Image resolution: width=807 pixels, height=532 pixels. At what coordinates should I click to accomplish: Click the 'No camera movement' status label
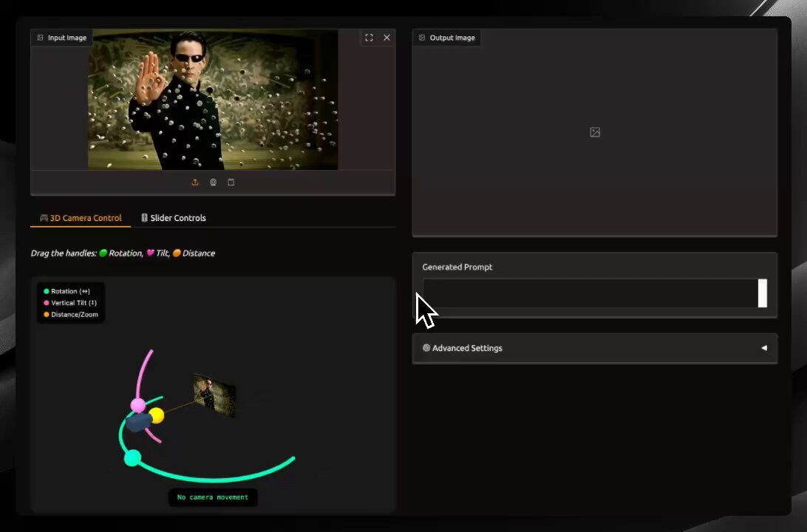[x=213, y=497]
